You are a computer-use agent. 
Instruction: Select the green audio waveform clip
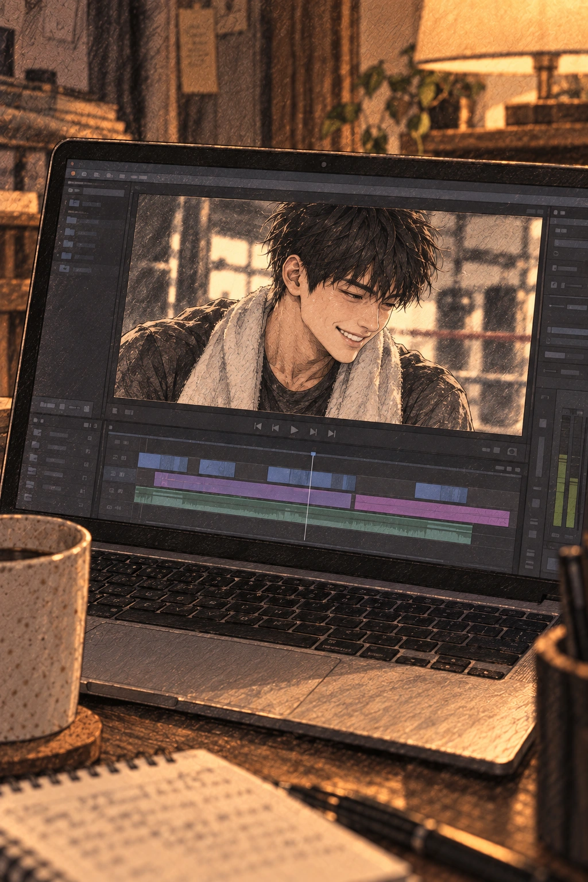tap(303, 514)
